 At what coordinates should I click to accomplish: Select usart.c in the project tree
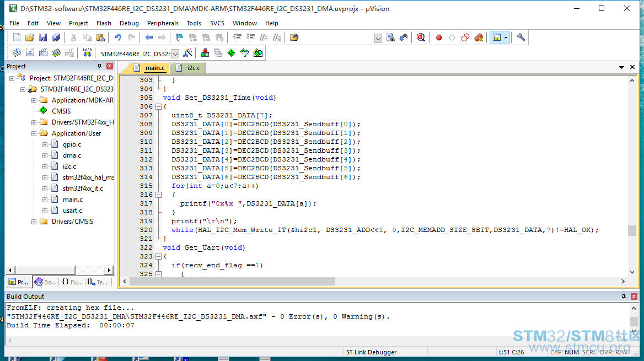point(72,211)
